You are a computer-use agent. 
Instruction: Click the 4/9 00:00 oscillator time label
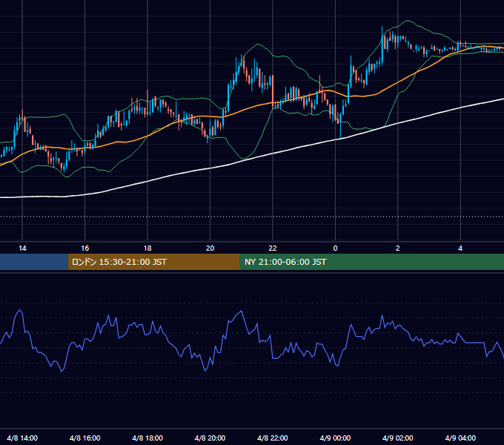tap(335, 438)
